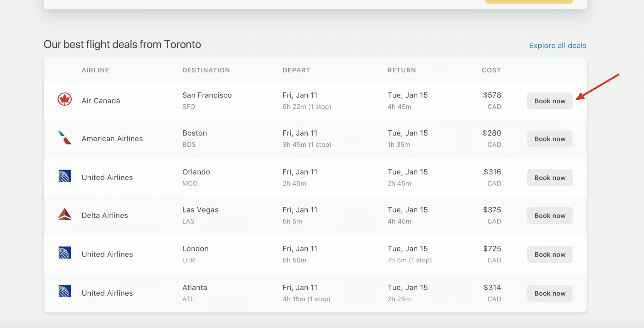Book the Boston flight for $280
644x328 pixels.
pyautogui.click(x=549, y=139)
